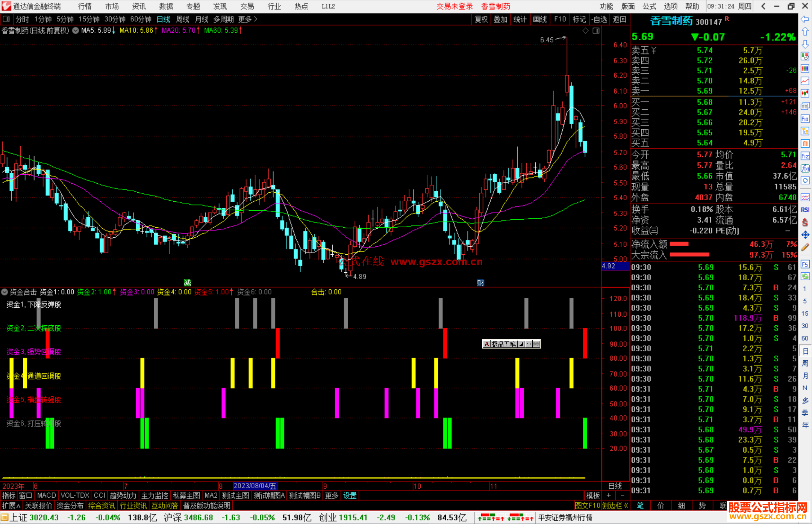Click the 复权 button
The width and height of the screenshot is (812, 524).
click(481, 19)
